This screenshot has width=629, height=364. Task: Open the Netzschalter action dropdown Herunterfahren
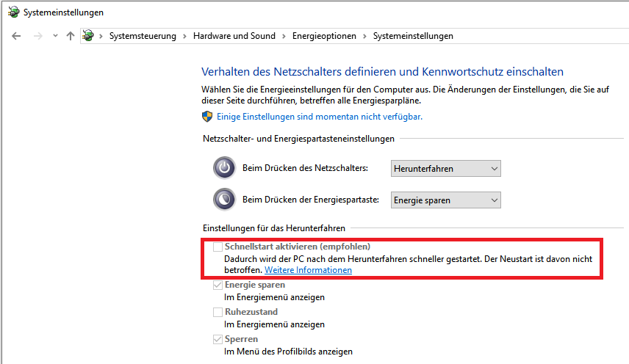446,169
